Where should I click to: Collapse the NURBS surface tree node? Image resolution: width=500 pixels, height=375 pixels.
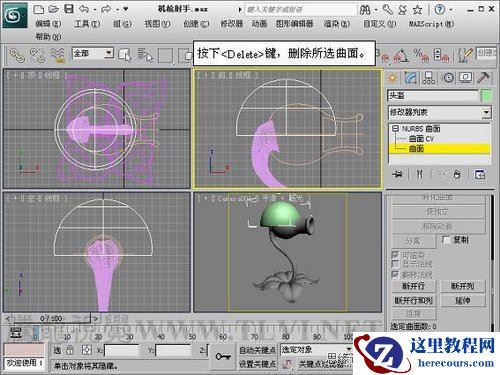395,128
